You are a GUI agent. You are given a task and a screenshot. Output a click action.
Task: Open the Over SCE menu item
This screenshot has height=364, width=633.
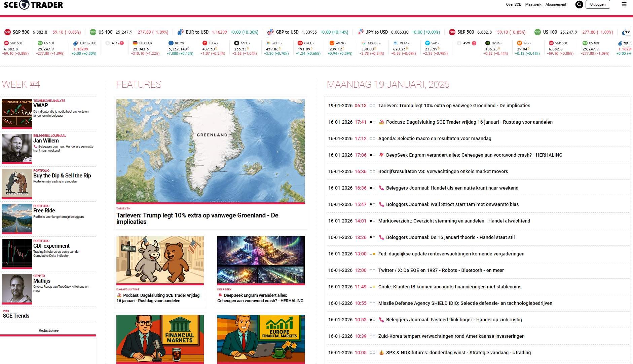pyautogui.click(x=513, y=4)
